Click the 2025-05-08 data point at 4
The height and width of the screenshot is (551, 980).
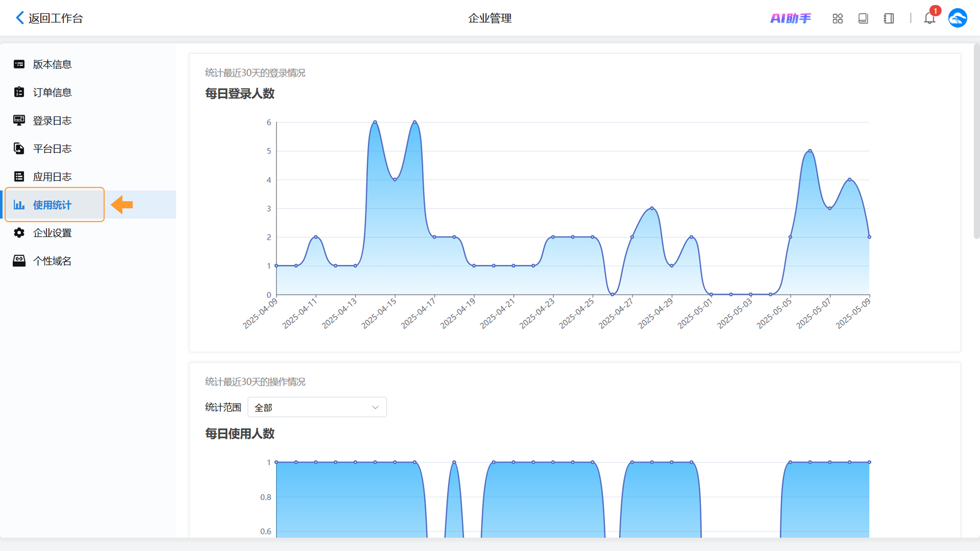coord(850,179)
